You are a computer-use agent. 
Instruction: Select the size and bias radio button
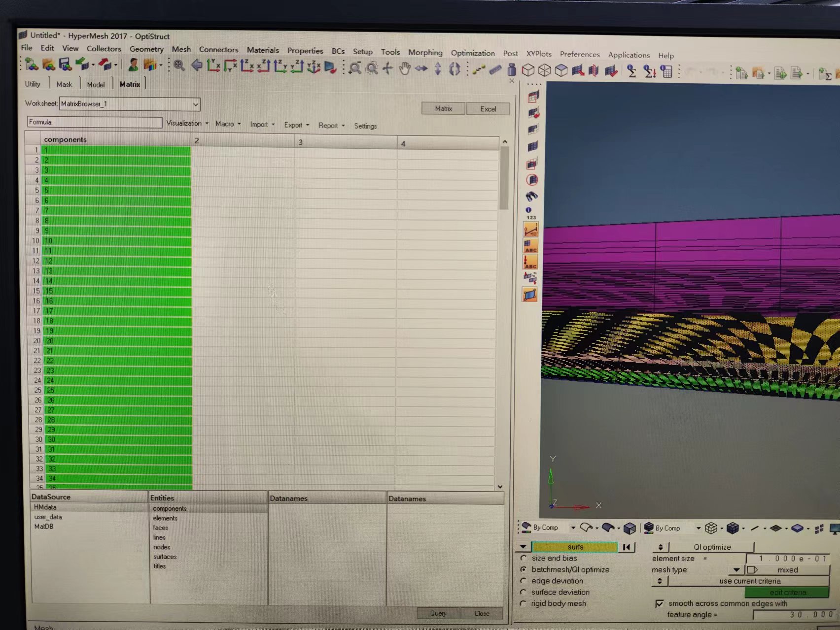524,558
